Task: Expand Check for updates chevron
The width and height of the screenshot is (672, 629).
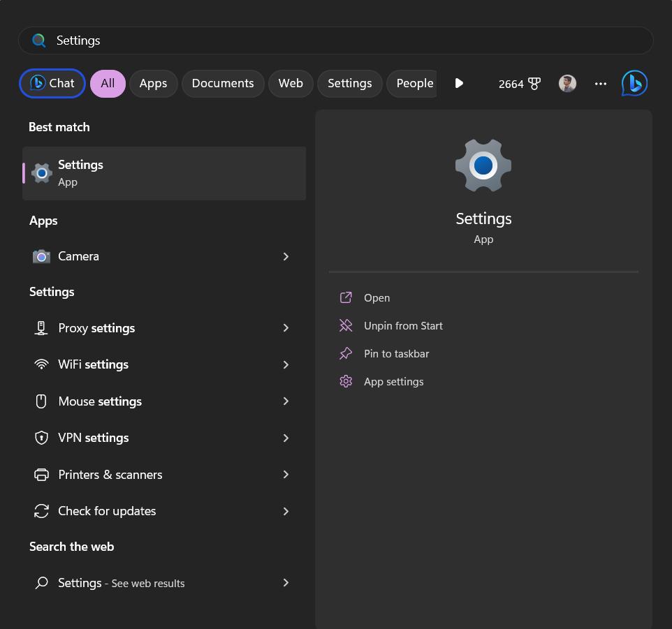Action: (x=286, y=511)
